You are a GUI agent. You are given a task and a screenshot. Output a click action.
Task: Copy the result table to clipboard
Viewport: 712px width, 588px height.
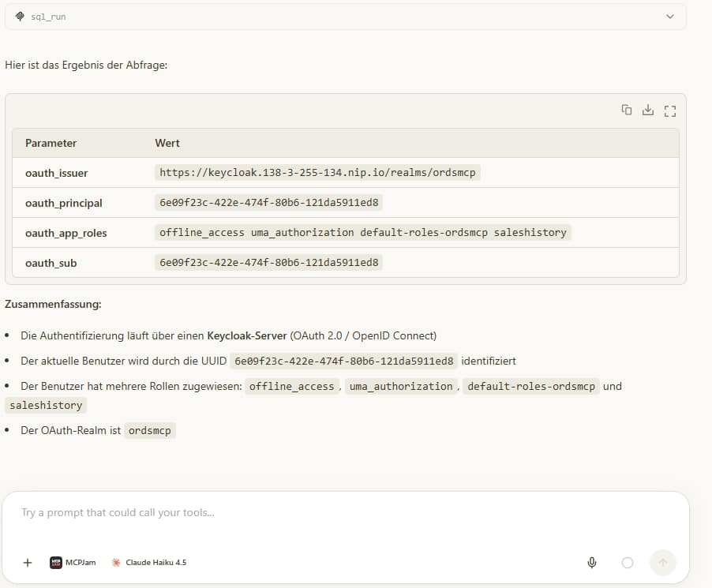627,110
